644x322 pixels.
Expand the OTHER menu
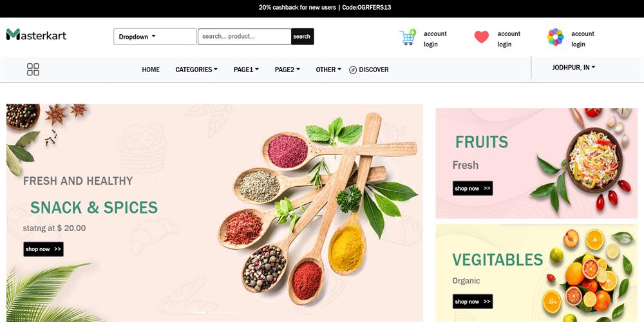328,70
